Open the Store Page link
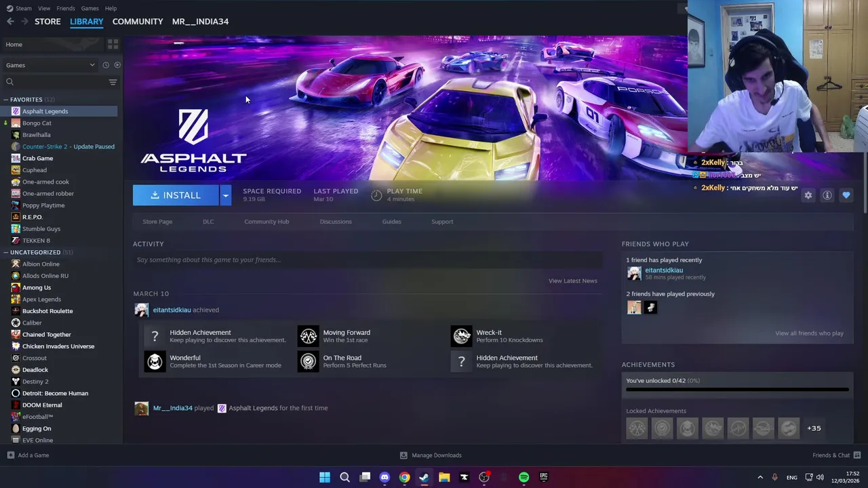868x488 pixels. 157,222
